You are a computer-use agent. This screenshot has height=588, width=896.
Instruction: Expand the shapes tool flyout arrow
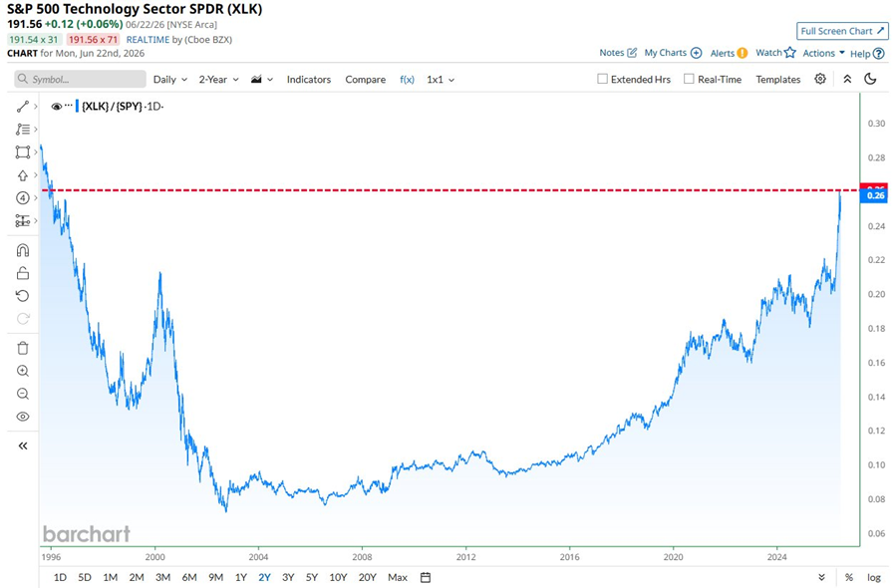pyautogui.click(x=36, y=152)
